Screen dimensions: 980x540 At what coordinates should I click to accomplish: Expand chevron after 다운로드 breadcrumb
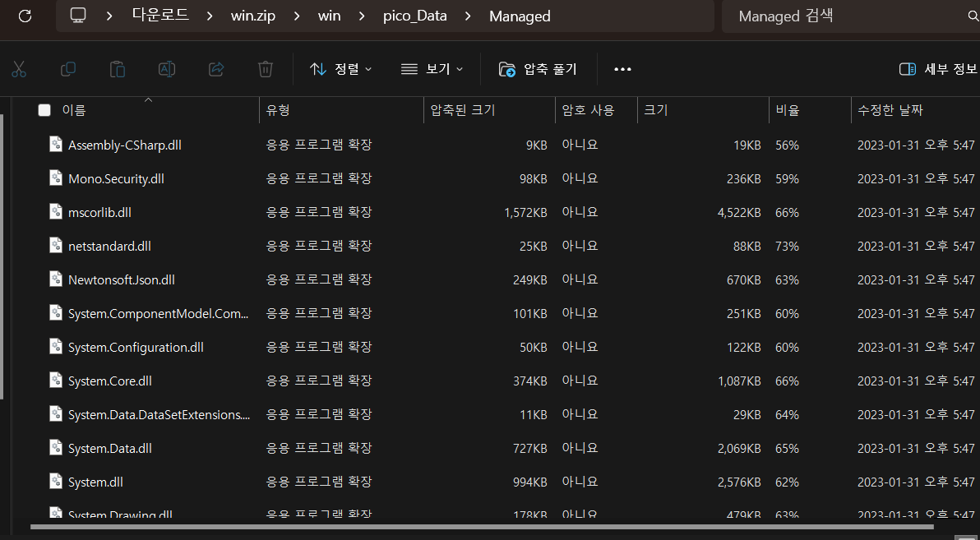click(210, 16)
